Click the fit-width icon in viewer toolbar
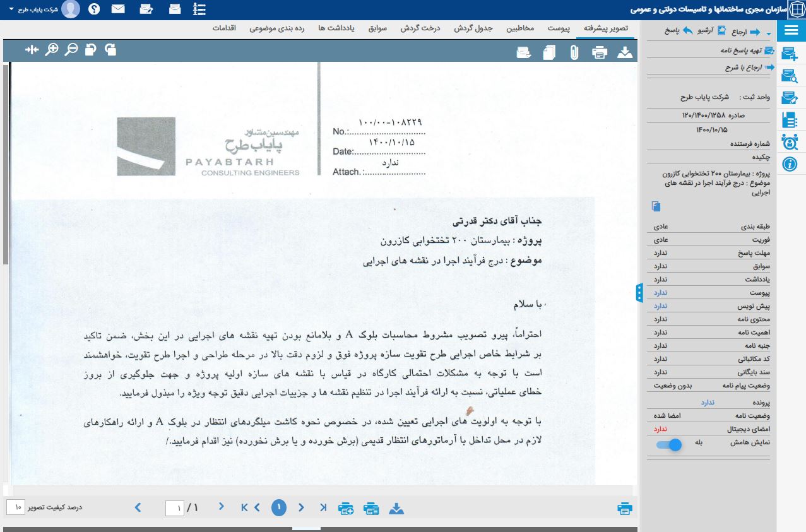 click(32, 49)
